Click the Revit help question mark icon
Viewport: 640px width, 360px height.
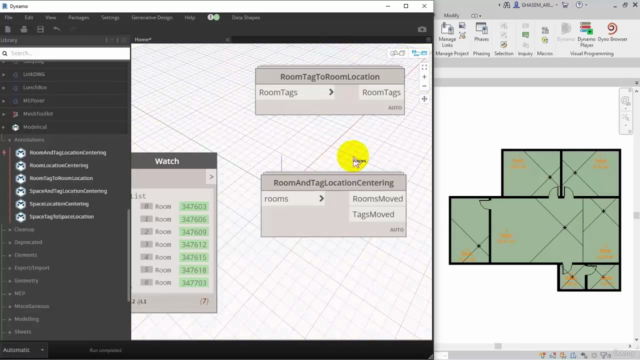click(579, 5)
